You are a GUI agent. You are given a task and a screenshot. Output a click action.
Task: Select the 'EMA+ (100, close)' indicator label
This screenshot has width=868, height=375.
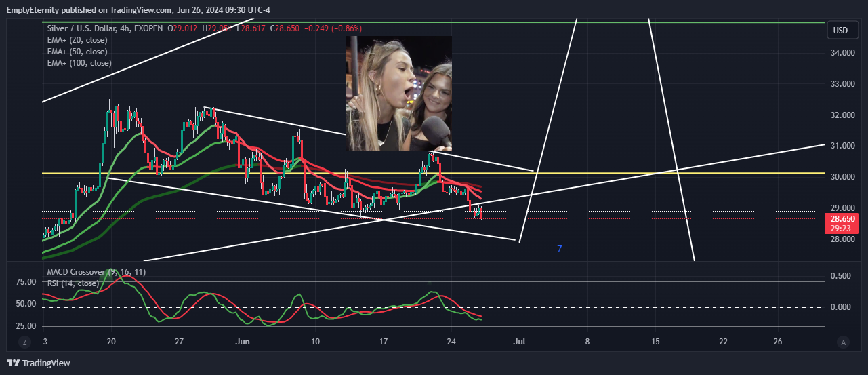79,63
